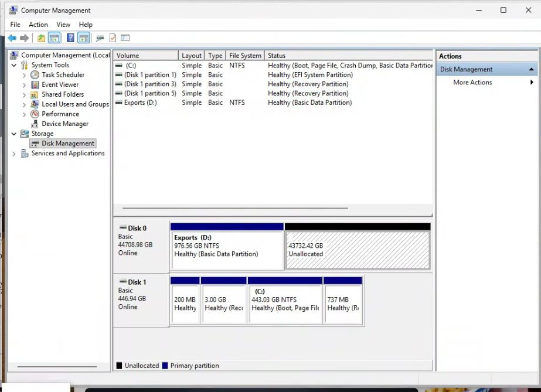Click the blue Back arrow in toolbar

point(12,38)
